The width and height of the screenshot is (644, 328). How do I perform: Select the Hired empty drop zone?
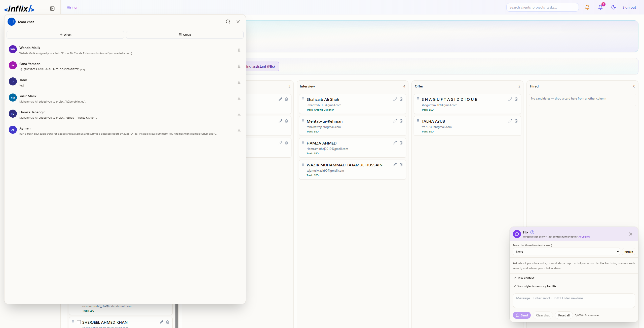point(582,100)
